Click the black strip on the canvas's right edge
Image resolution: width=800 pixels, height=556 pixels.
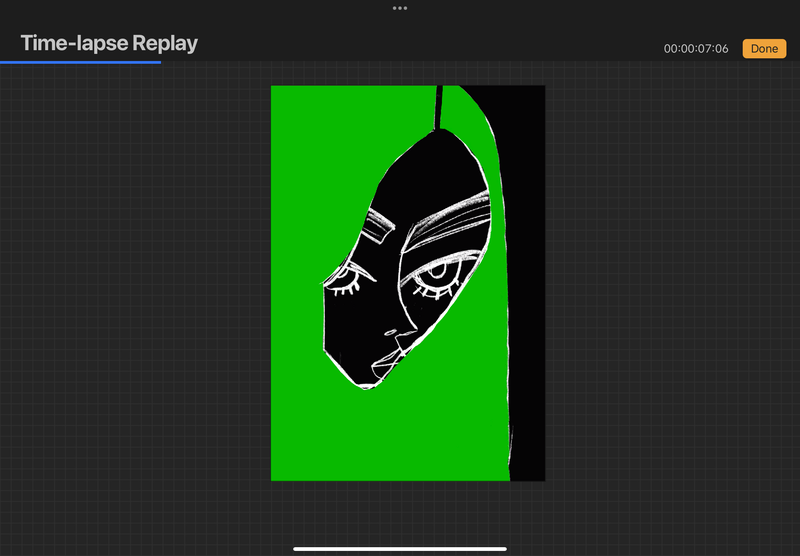(x=528, y=300)
